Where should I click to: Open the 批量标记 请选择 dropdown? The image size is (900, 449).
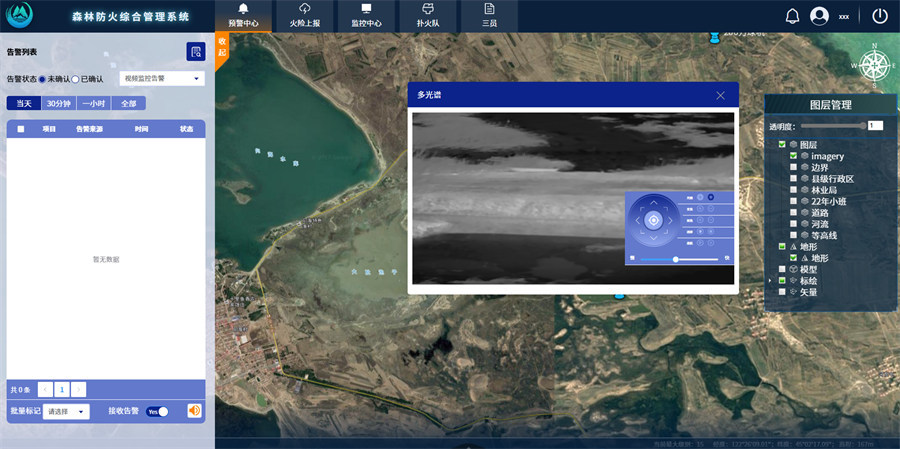pyautogui.click(x=66, y=411)
